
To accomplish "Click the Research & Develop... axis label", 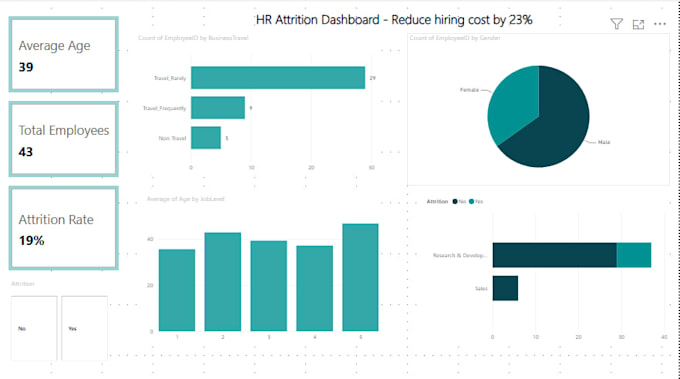I will (x=460, y=255).
